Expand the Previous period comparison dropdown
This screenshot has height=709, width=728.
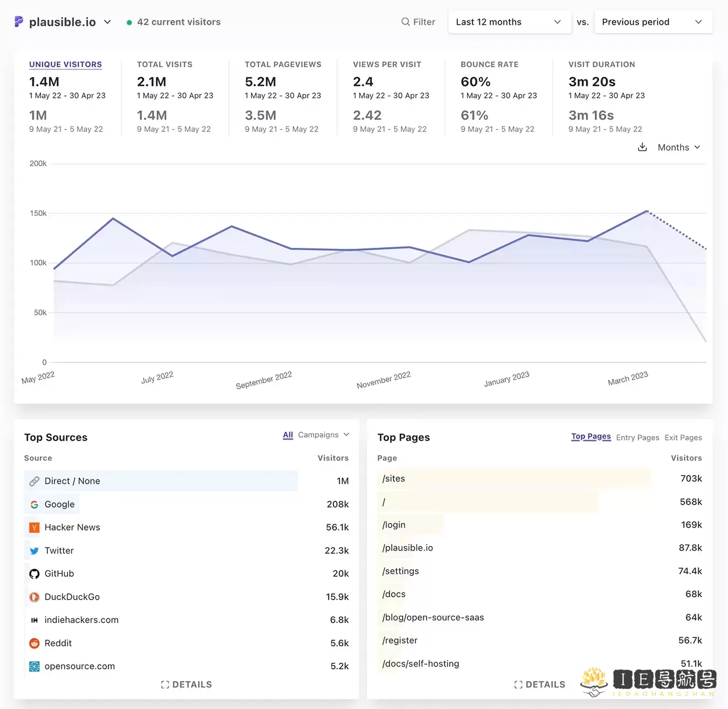(653, 22)
